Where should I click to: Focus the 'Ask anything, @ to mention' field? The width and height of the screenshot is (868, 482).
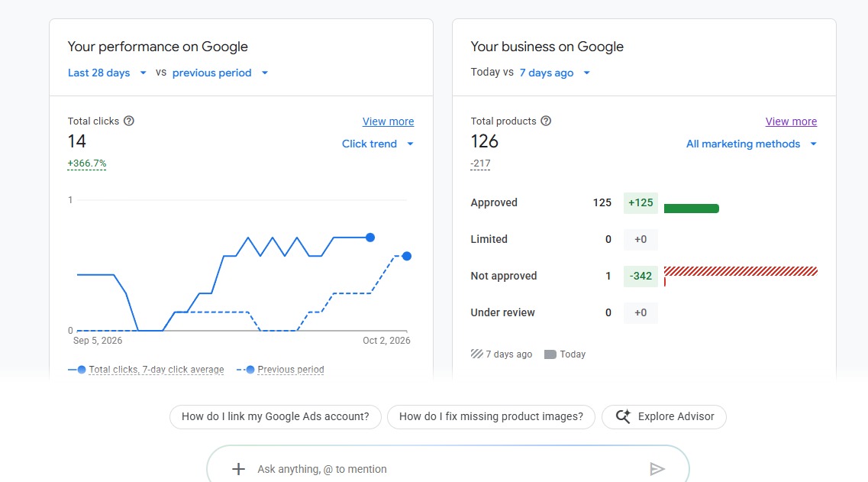[x=448, y=469]
